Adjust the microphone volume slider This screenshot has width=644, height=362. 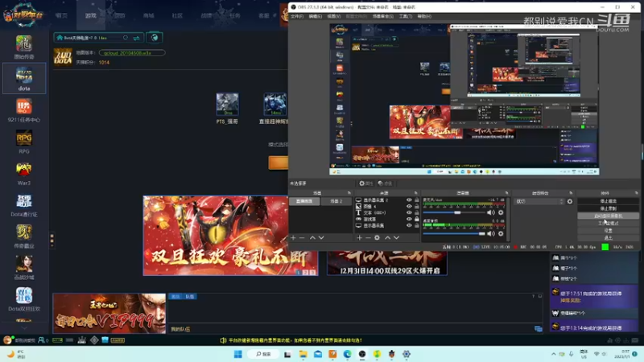(454, 212)
